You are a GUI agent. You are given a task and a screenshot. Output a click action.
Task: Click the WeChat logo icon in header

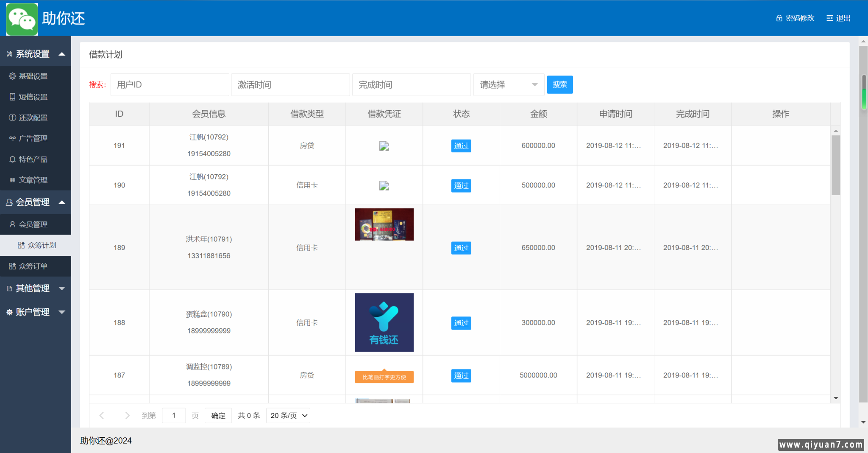pyautogui.click(x=22, y=19)
